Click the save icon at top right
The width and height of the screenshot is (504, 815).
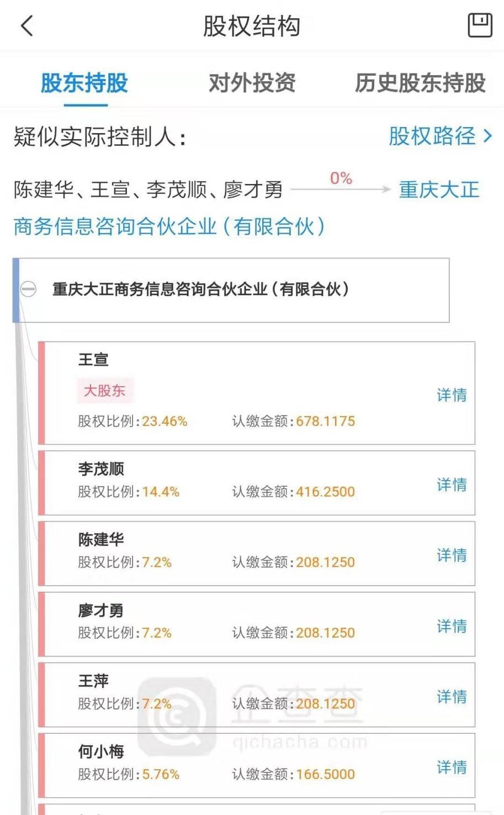pyautogui.click(x=479, y=25)
